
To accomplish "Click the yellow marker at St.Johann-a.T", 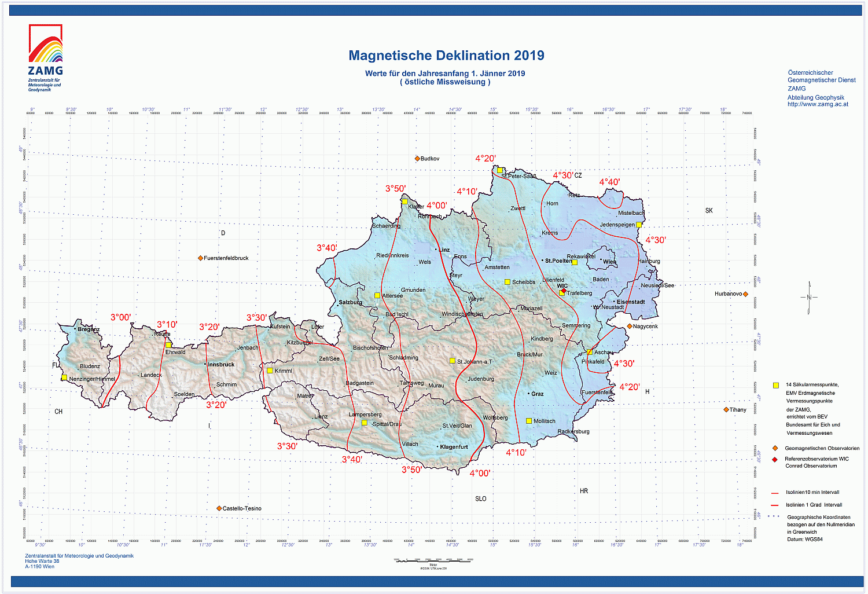I will 453,361.
